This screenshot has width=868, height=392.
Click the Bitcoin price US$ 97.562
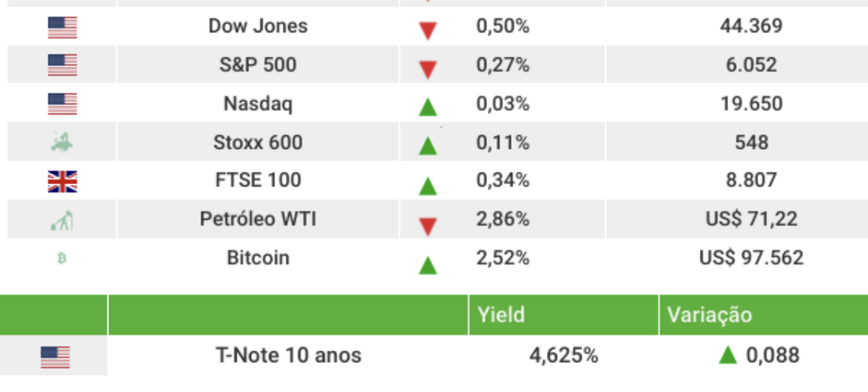coord(751,259)
